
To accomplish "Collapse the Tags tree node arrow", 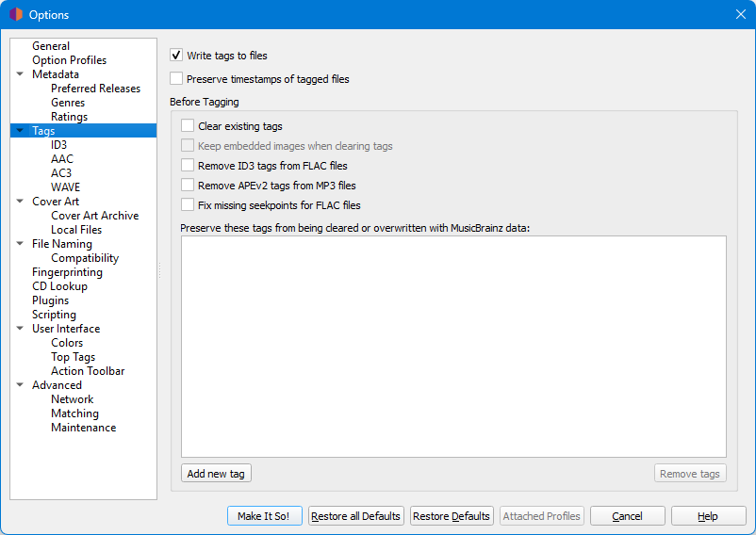I will (x=20, y=131).
